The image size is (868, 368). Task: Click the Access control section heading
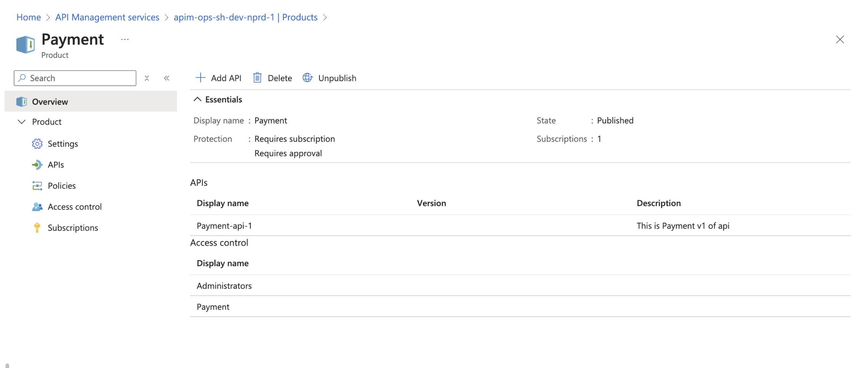click(x=219, y=243)
